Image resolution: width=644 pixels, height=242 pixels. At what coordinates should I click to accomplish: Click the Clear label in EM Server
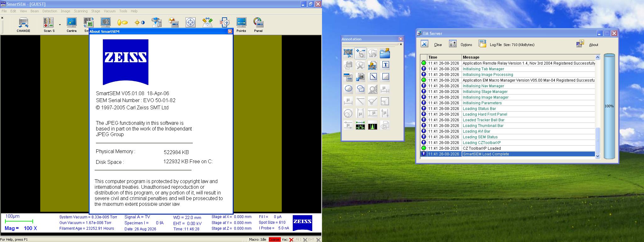(x=438, y=45)
